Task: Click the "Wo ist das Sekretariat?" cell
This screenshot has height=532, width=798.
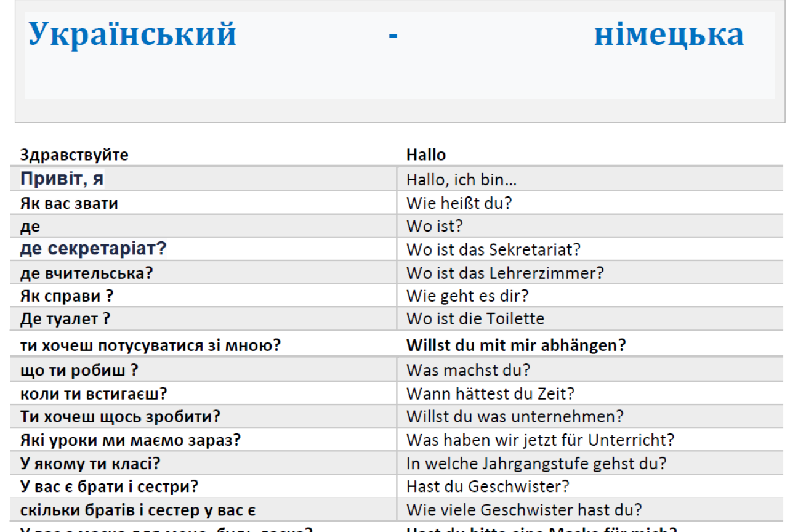Action: [x=493, y=249]
